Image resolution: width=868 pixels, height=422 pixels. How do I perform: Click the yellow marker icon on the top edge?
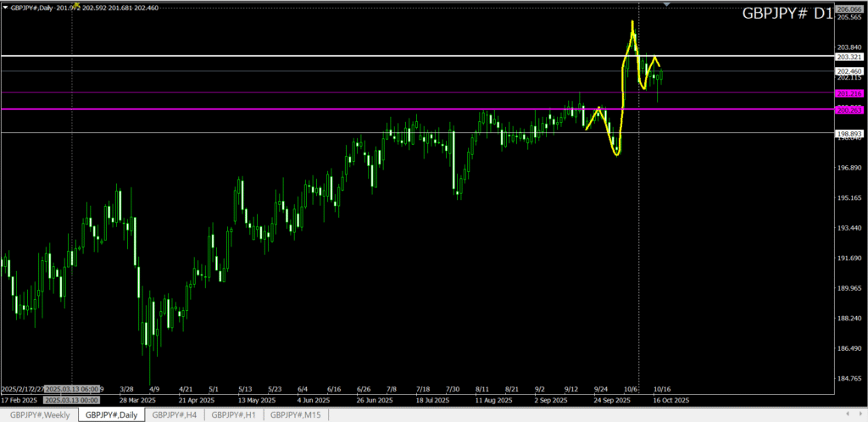click(77, 5)
